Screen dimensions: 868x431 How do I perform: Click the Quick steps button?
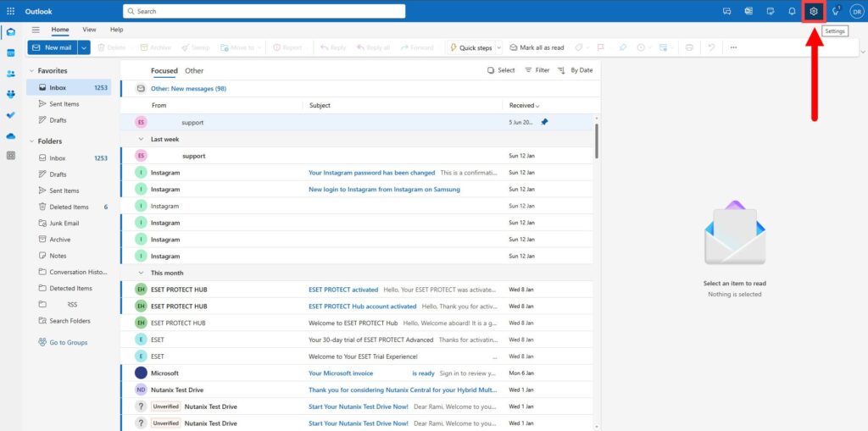[470, 47]
